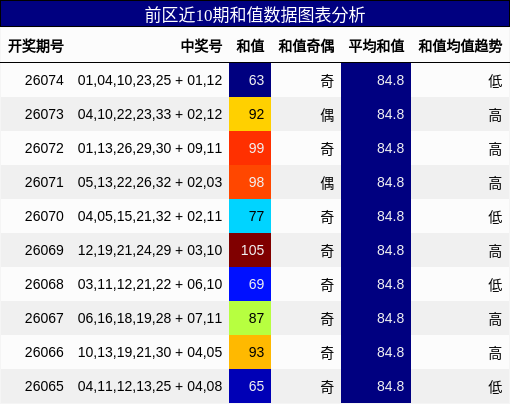This screenshot has height=404, width=510.
Task: Click the lime green sum cell 87
Action: [x=250, y=318]
